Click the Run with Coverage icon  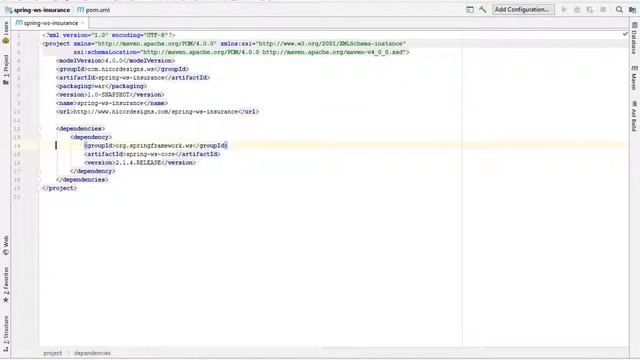coord(590,9)
